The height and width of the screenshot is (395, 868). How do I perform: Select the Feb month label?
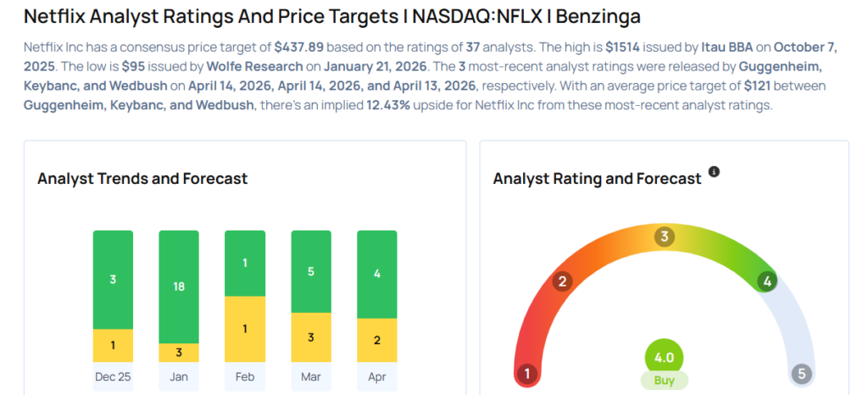(x=245, y=377)
